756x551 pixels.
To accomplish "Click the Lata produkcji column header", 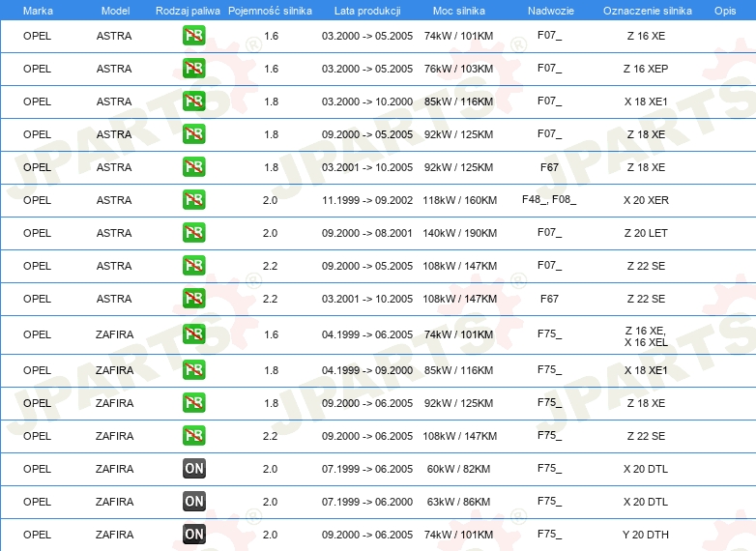I will (367, 11).
